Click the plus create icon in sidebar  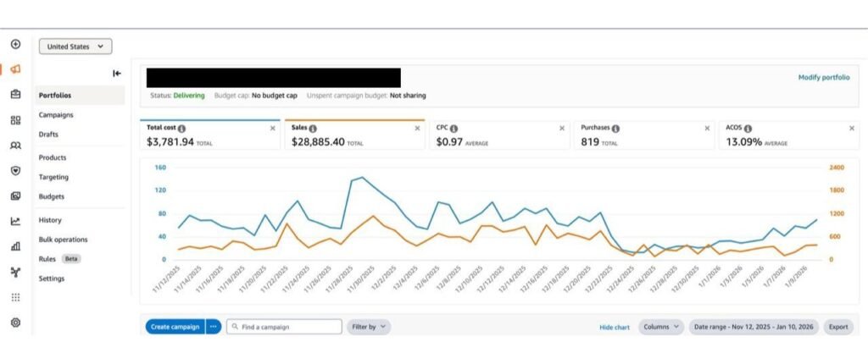click(15, 44)
